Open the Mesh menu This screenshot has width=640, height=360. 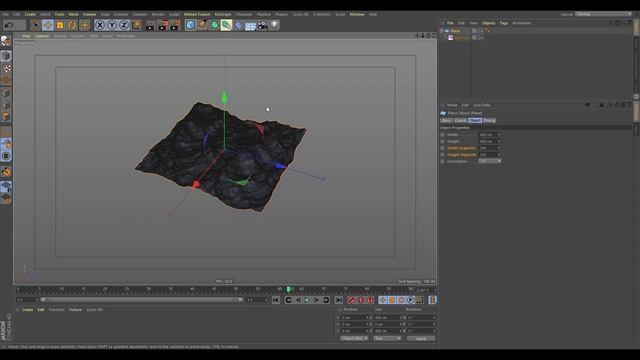[x=73, y=14]
